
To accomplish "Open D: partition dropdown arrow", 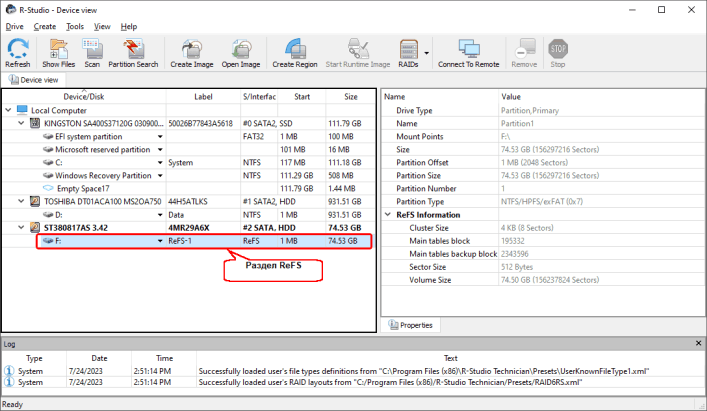I will pos(160,215).
